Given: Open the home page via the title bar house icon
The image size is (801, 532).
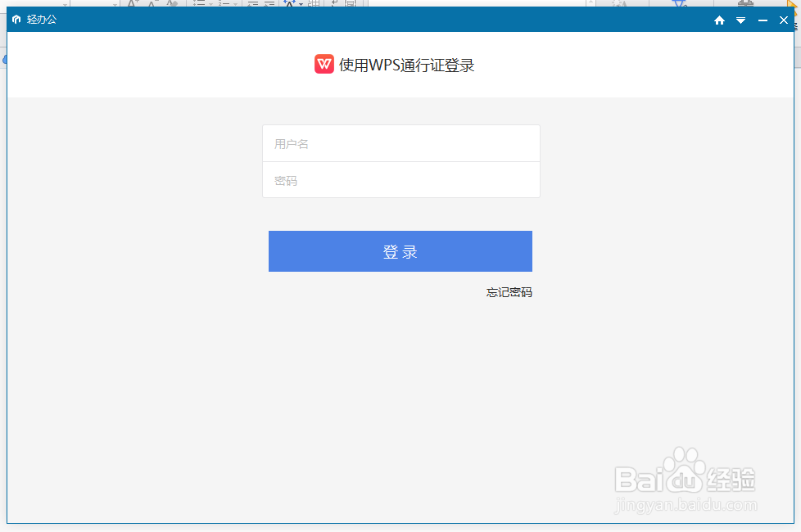Looking at the screenshot, I should (x=719, y=20).
